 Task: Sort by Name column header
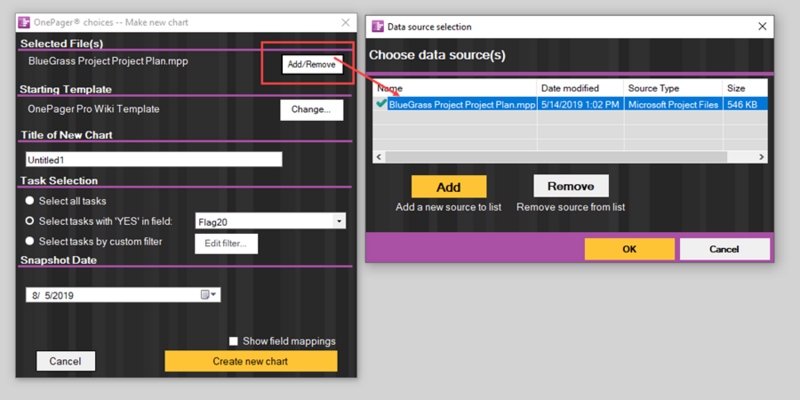click(x=455, y=88)
